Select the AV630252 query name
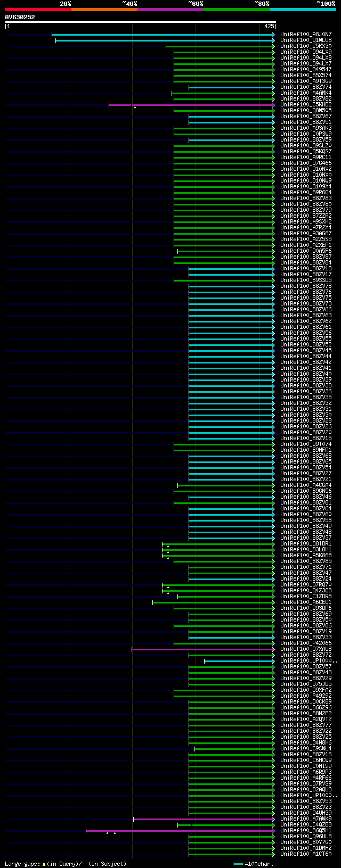This screenshot has width=341, height=868. [20, 17]
